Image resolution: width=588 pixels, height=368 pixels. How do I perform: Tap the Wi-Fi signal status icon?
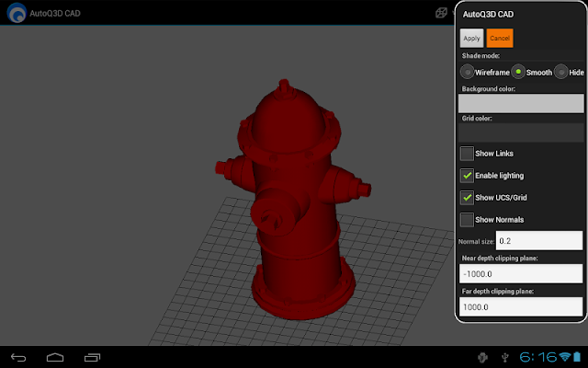pyautogui.click(x=565, y=357)
